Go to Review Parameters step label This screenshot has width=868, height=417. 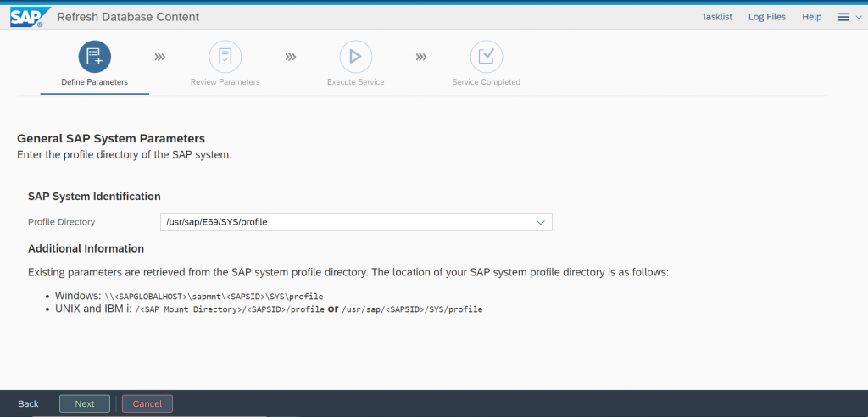(225, 82)
